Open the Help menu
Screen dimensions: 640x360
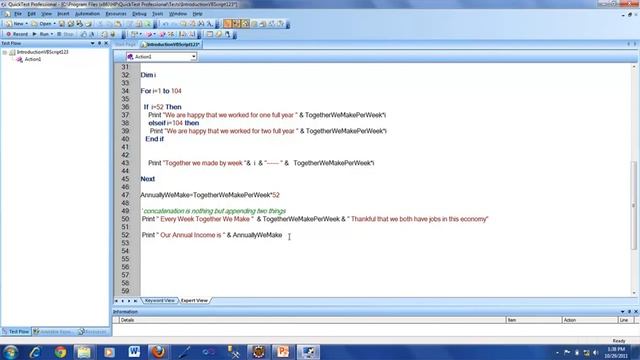coord(198,14)
